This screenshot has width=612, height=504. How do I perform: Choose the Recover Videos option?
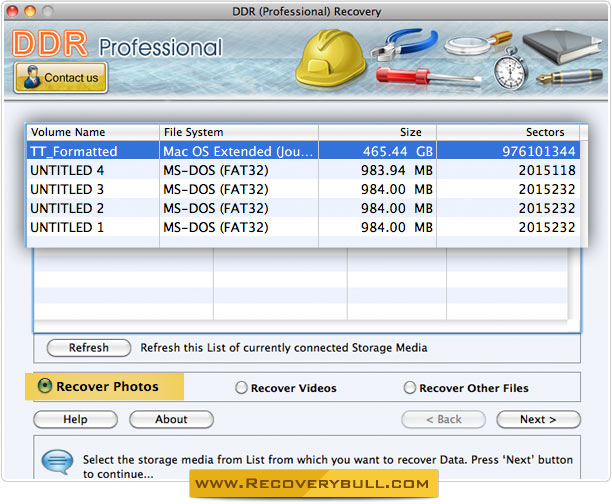click(x=241, y=388)
